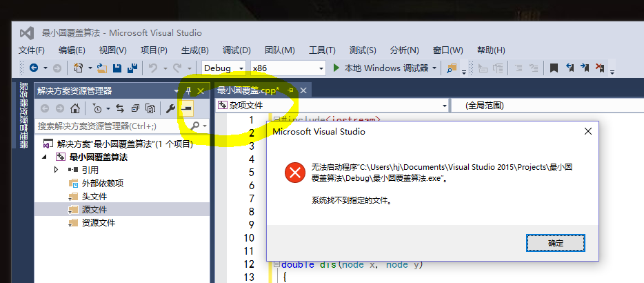The width and height of the screenshot is (644, 283).
Task: Open the Solution Explorer search options dropdown arrow
Action: pos(205,126)
